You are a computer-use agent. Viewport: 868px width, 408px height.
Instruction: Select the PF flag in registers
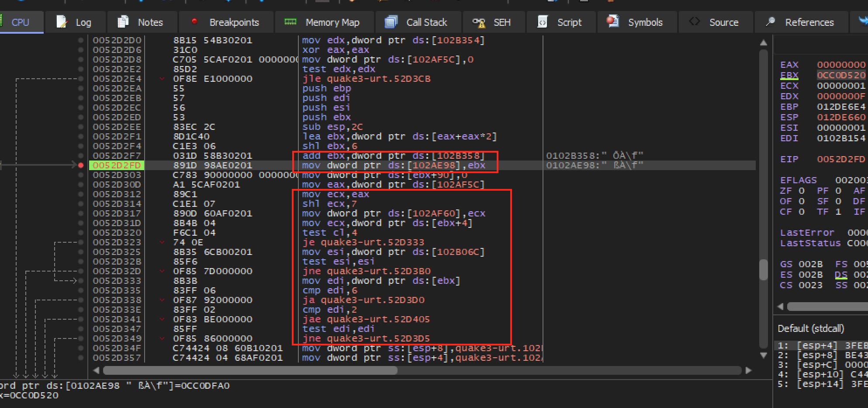823,191
